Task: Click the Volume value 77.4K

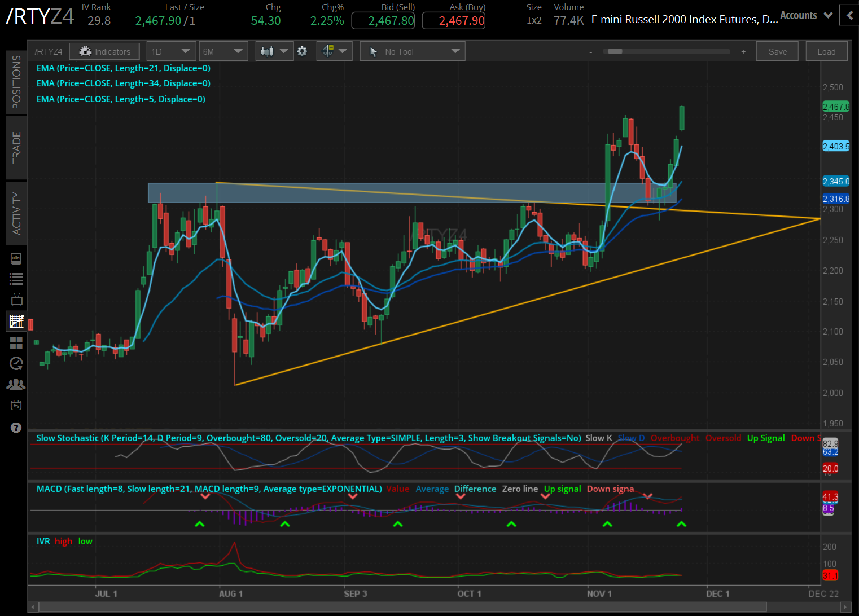Action: (569, 21)
